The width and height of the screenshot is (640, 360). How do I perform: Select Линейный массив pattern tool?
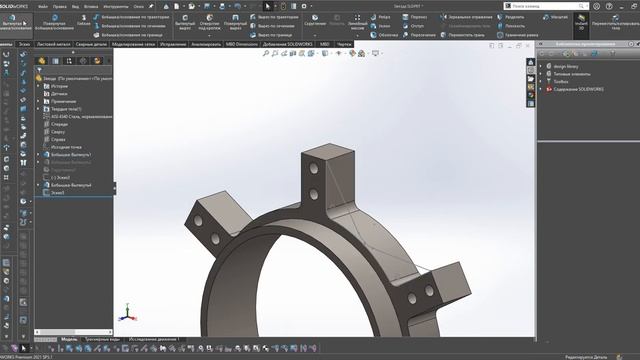tap(358, 23)
